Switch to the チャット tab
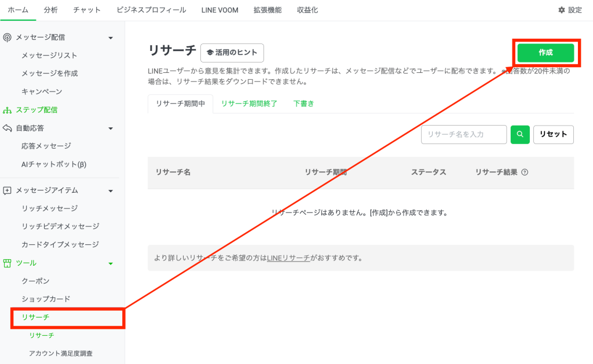The image size is (593, 364). (x=87, y=10)
